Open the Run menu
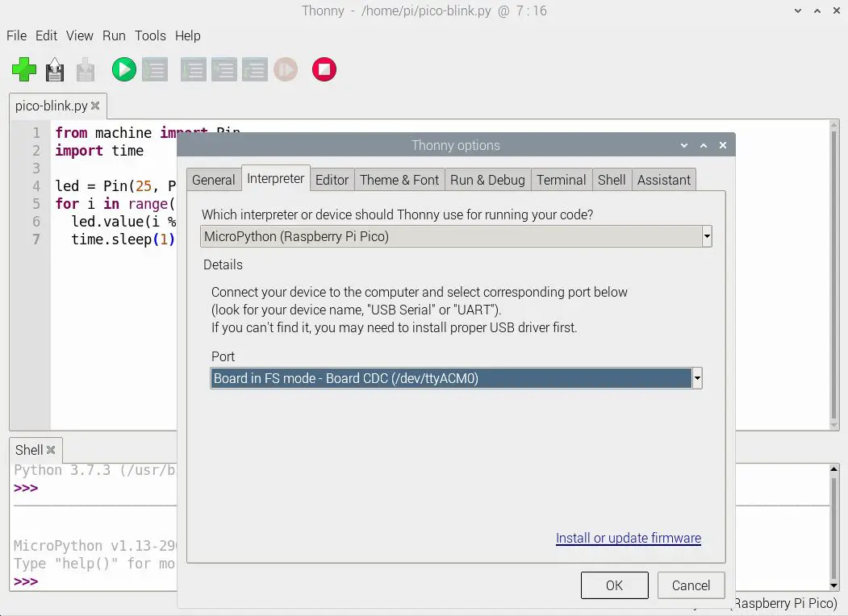 (114, 35)
